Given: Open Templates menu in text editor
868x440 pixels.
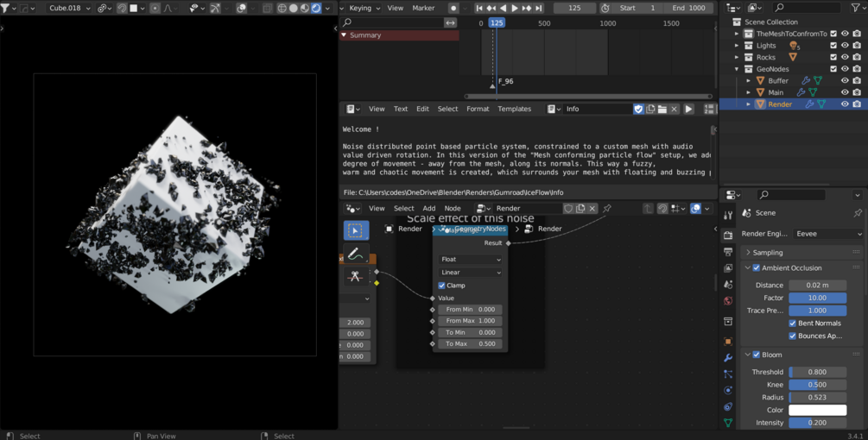Looking at the screenshot, I should (x=514, y=109).
